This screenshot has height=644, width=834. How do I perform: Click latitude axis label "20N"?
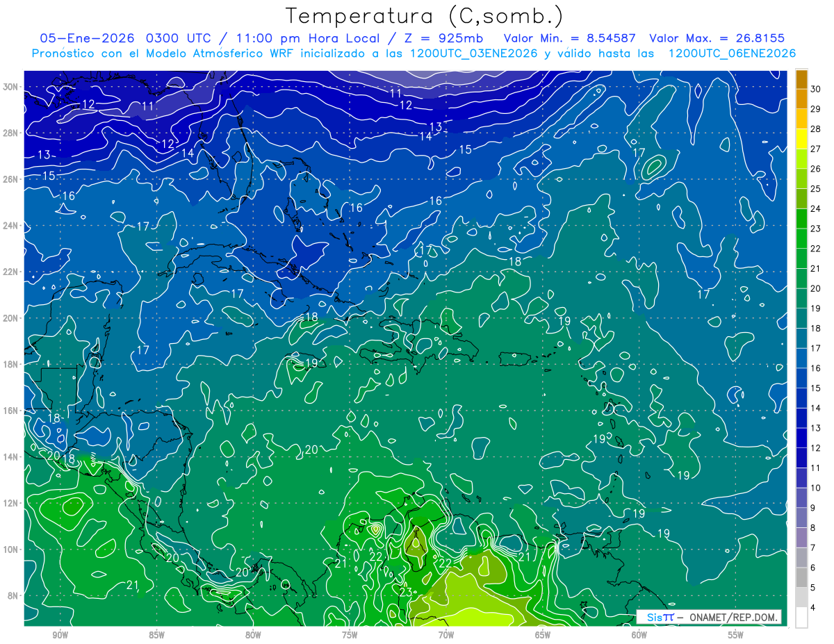[11, 318]
